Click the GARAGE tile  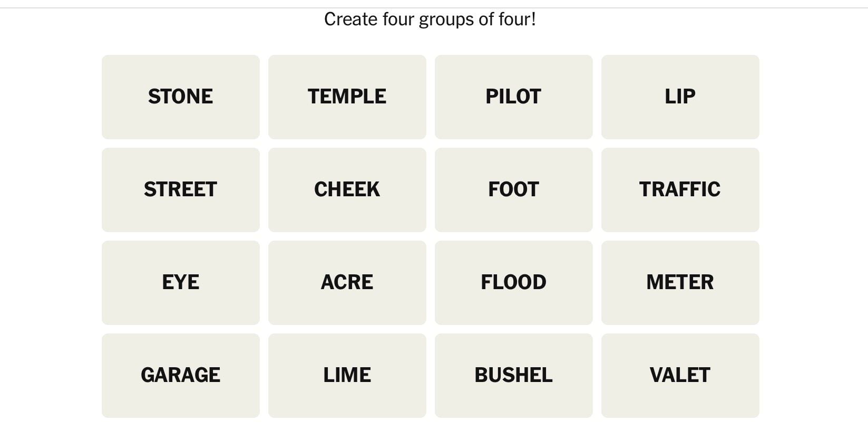(x=180, y=376)
